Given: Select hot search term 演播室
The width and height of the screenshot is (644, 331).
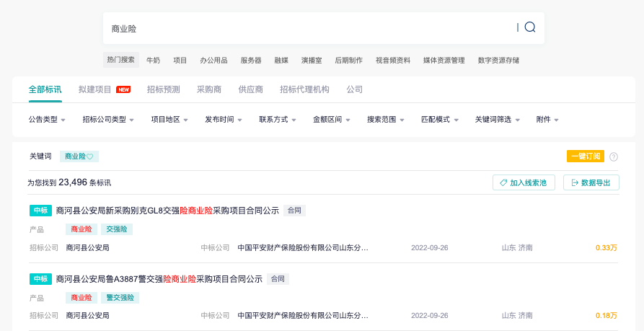Looking at the screenshot, I should coord(312,61).
